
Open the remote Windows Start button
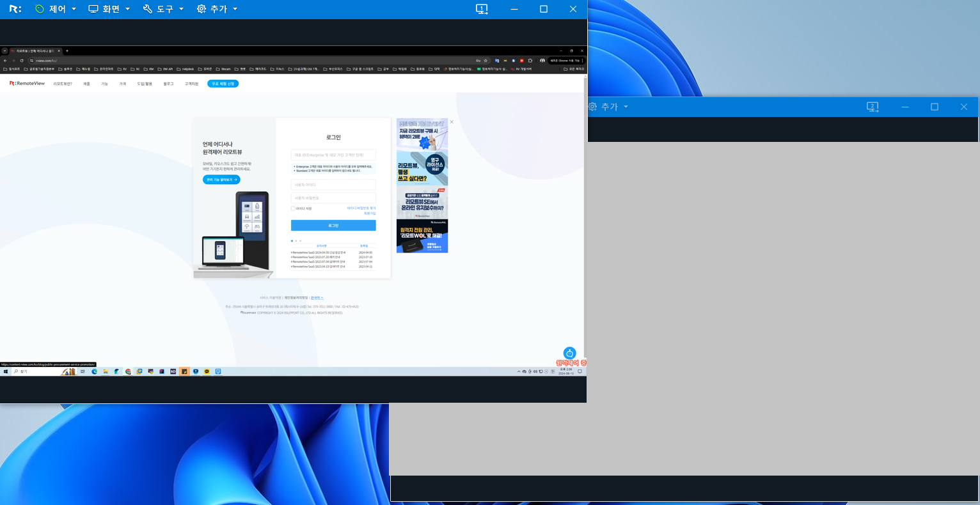(x=5, y=371)
